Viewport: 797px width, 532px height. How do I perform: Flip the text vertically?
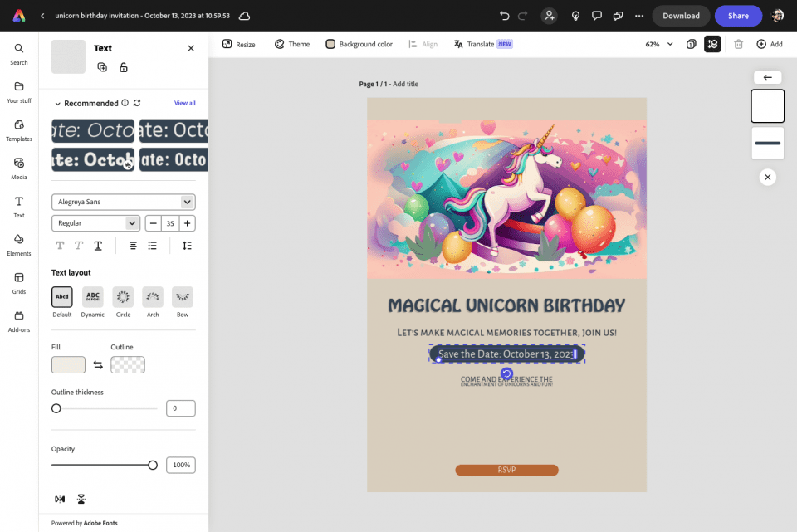coord(81,499)
